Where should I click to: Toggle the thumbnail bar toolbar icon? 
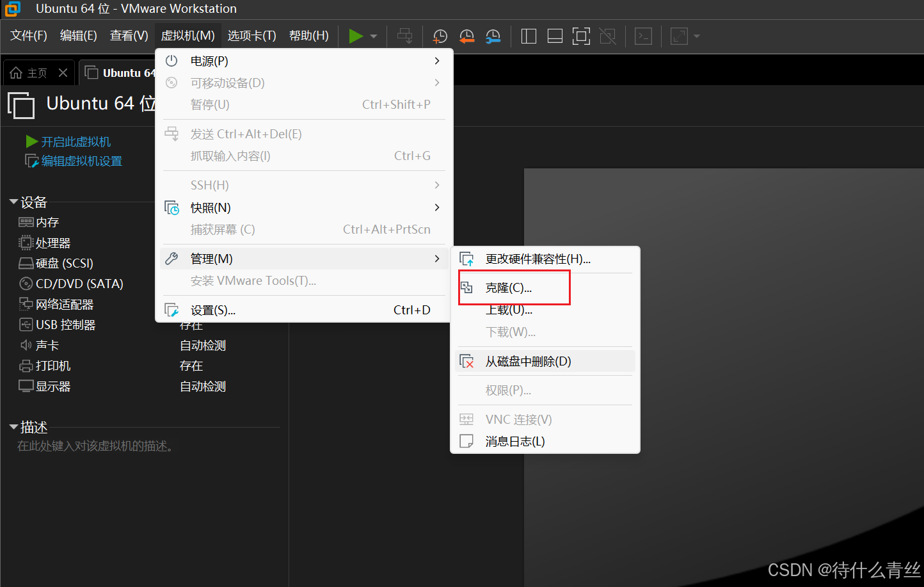555,36
